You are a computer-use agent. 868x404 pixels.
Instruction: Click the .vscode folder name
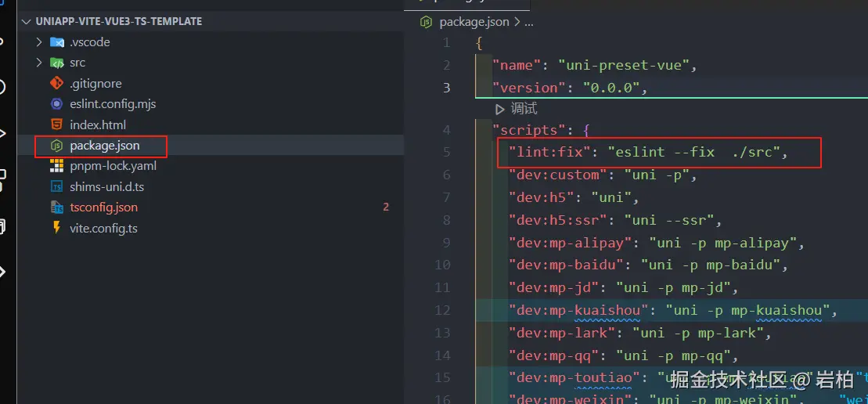90,42
